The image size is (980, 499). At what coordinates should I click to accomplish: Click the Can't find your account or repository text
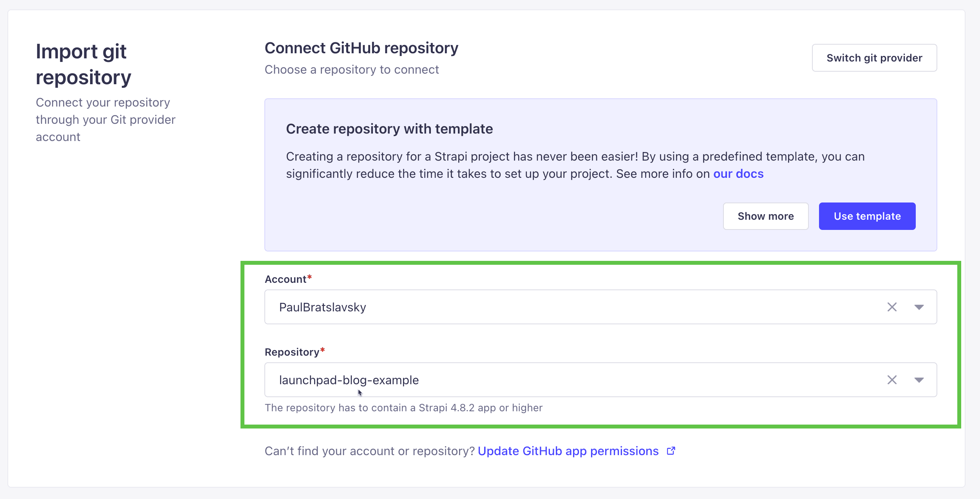[370, 451]
